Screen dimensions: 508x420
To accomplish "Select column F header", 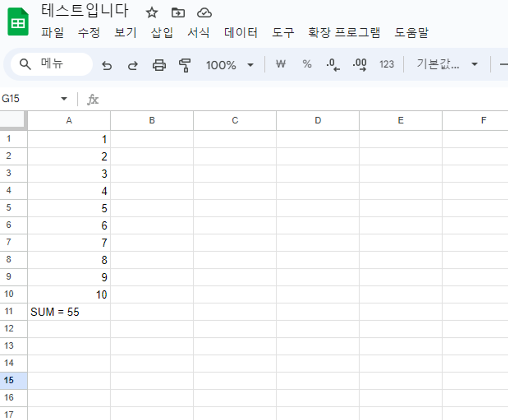I will tap(475, 120).
